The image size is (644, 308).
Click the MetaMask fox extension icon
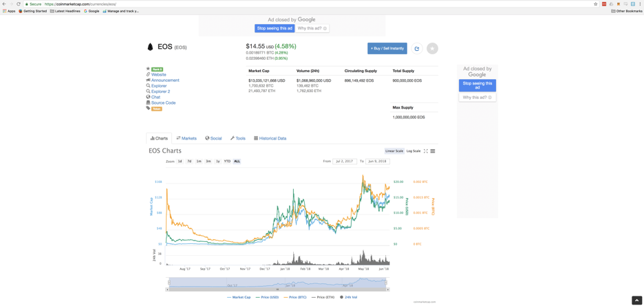tap(619, 3)
